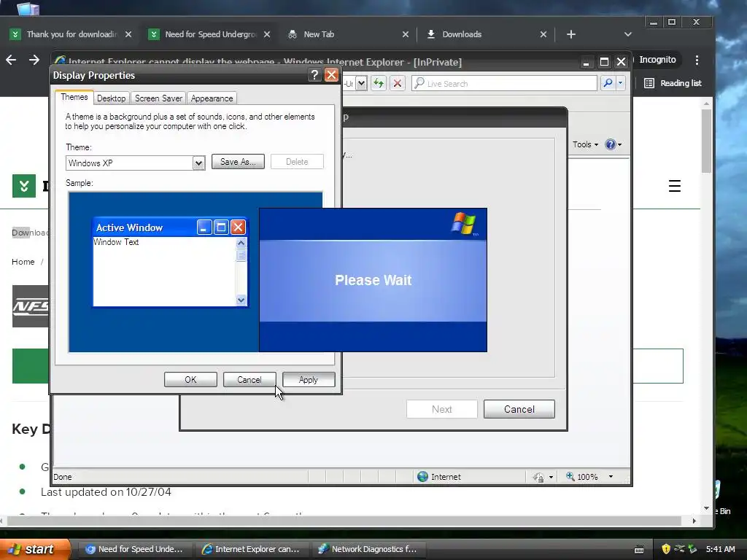Click Apply in Display Properties
The height and width of the screenshot is (560, 747).
309,379
